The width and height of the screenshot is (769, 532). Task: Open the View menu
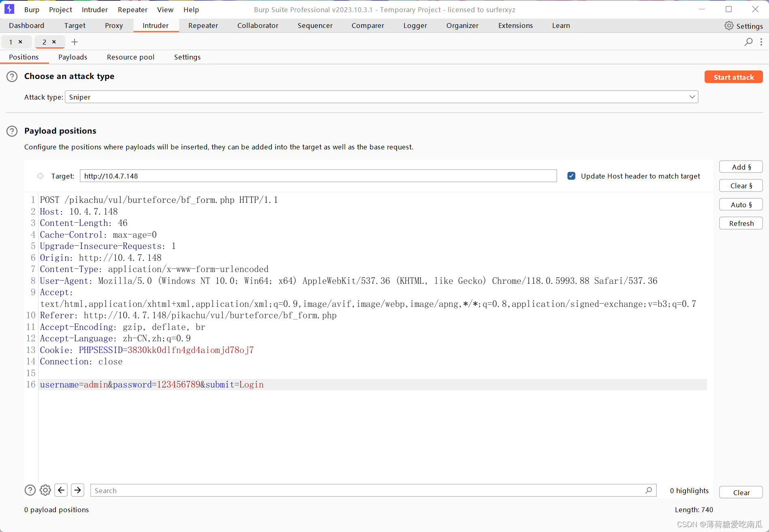pos(165,9)
